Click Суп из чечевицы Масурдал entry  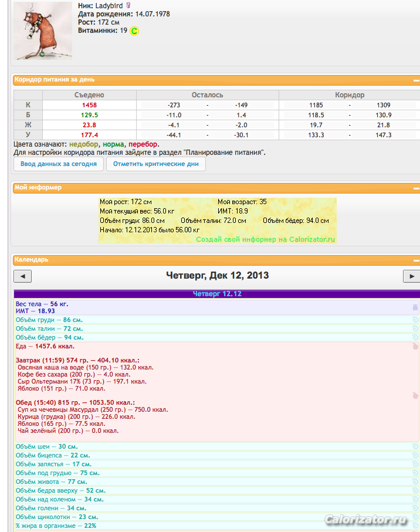pyautogui.click(x=93, y=410)
